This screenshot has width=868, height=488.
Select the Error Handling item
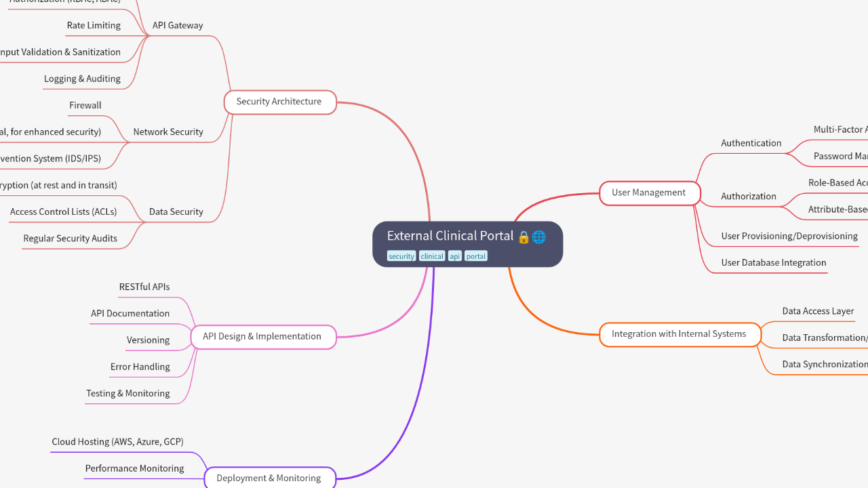coord(140,367)
